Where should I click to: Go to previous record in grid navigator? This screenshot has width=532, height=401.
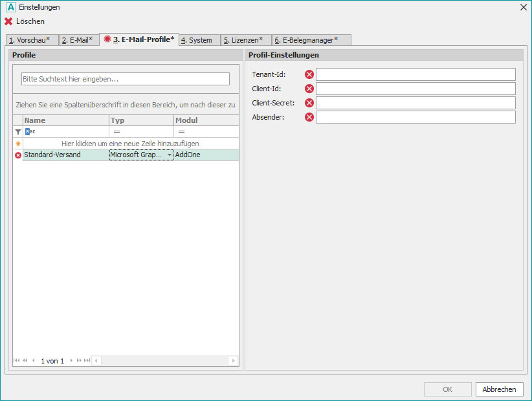(33, 360)
